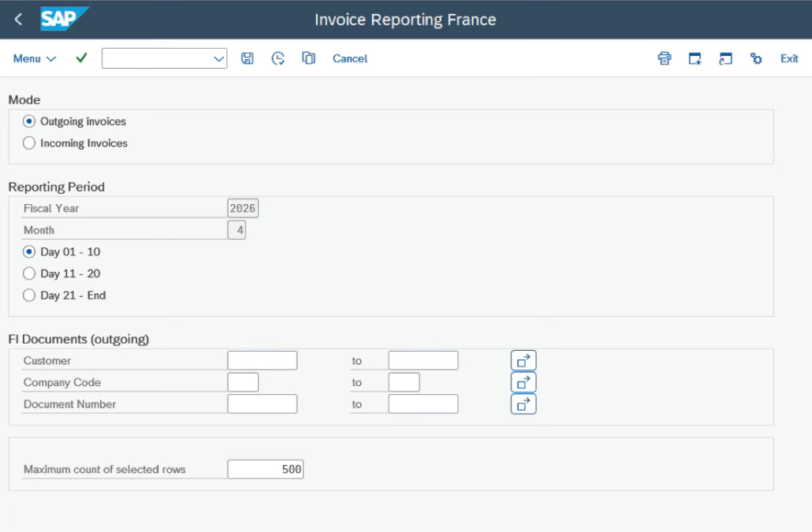Focus the Document Number to field
This screenshot has height=532, width=812.
click(x=423, y=404)
